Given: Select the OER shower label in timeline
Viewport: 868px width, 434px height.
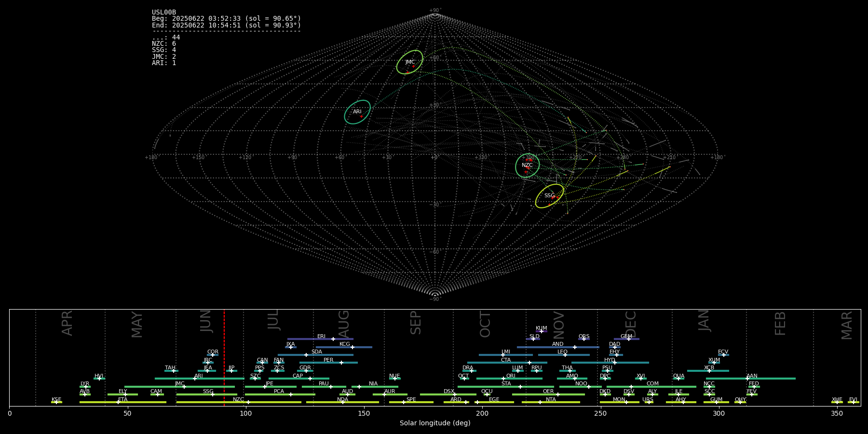Looking at the screenshot, I should [x=548, y=392].
